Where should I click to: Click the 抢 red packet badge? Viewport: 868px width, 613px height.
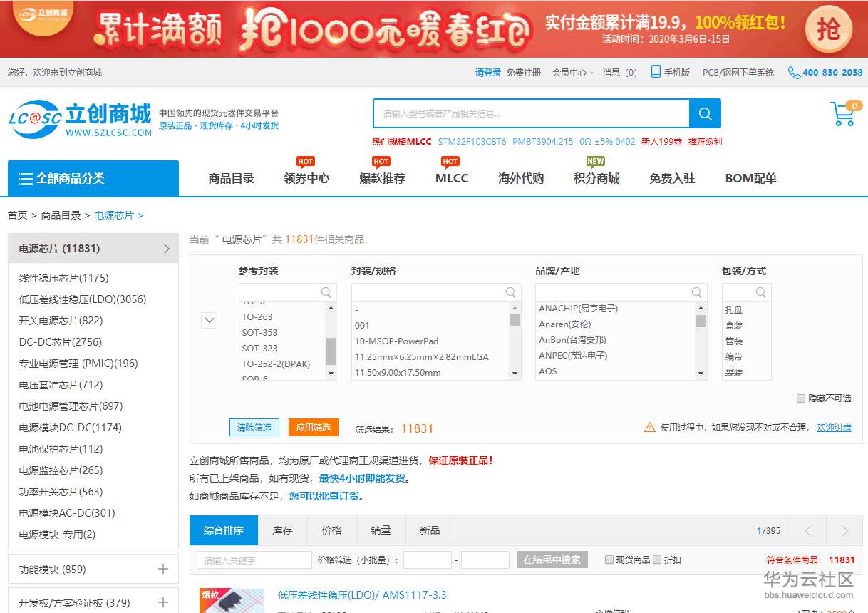click(x=829, y=29)
